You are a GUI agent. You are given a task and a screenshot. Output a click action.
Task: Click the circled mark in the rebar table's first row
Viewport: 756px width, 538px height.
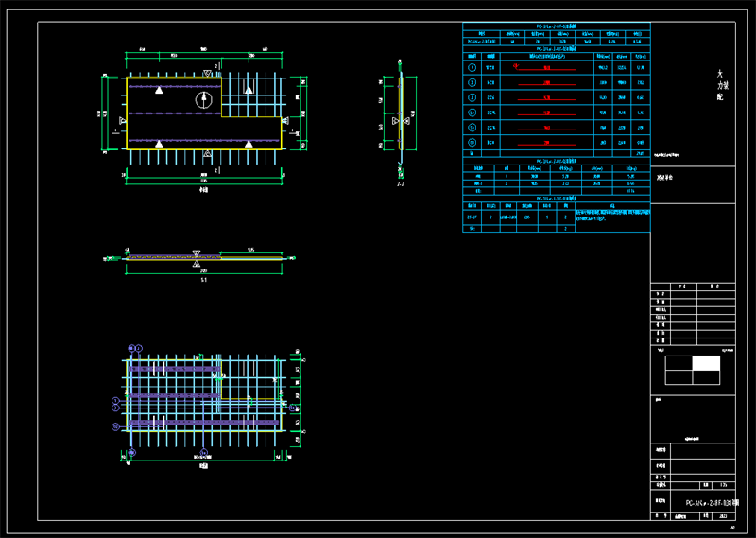[472, 68]
